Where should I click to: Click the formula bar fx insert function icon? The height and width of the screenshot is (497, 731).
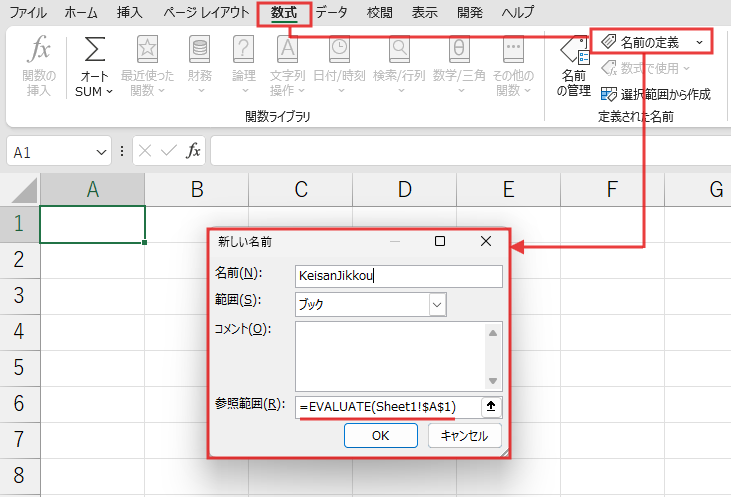(193, 151)
